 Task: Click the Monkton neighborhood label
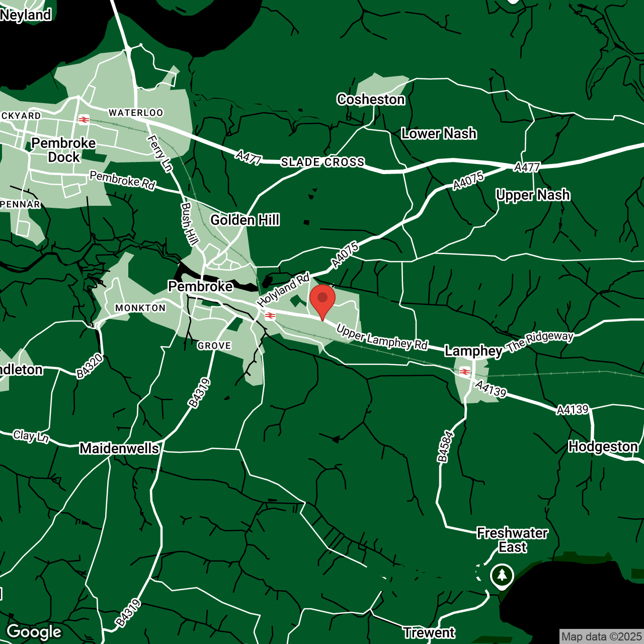pyautogui.click(x=140, y=308)
